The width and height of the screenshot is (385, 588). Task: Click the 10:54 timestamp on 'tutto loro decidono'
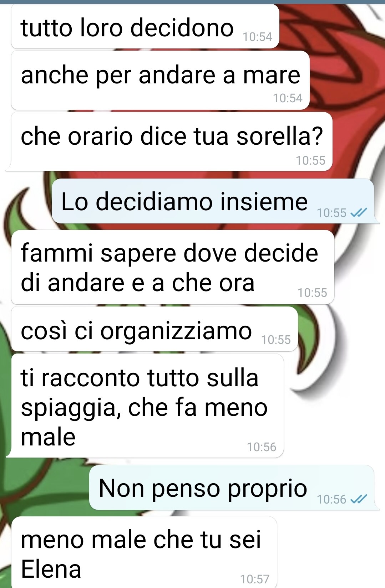point(257,37)
